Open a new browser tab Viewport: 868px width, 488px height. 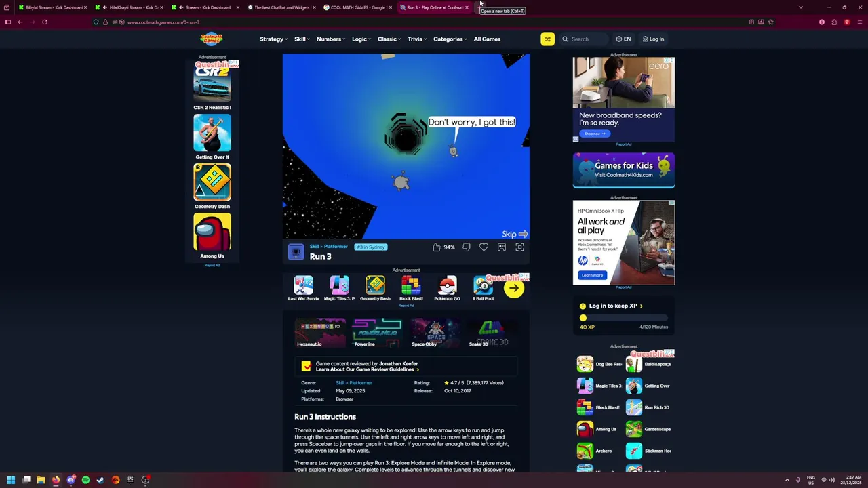(x=479, y=7)
